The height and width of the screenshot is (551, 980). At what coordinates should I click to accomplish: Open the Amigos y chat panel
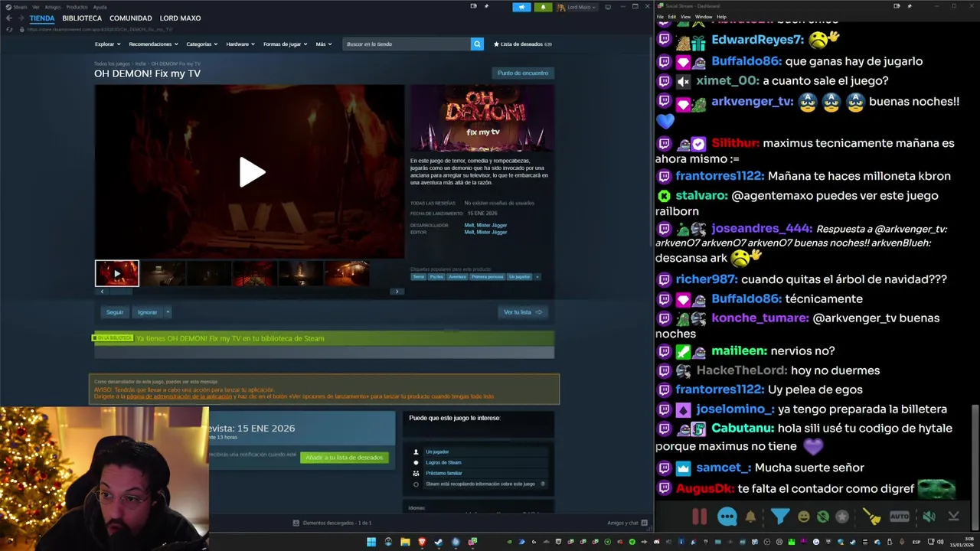click(626, 523)
